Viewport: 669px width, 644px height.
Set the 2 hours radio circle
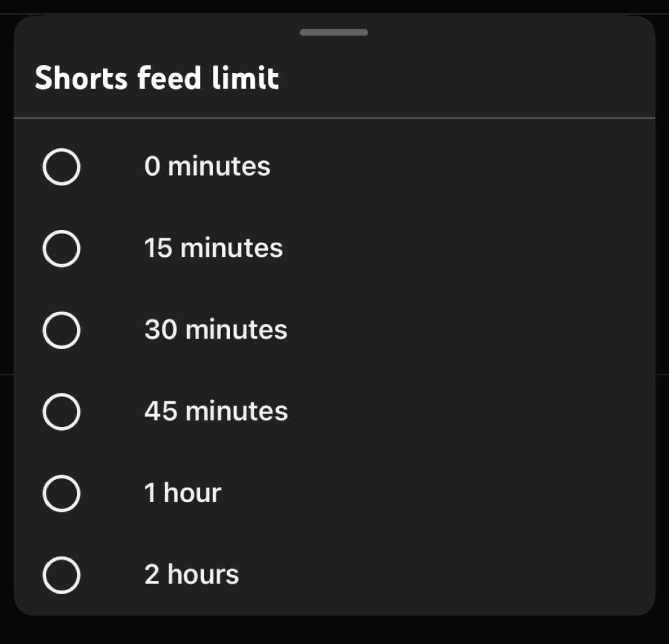62,575
